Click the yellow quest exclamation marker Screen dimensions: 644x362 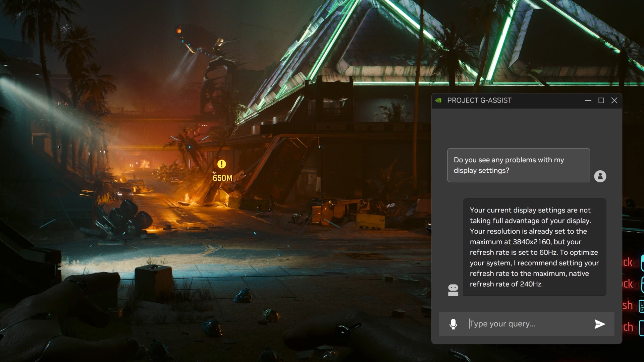[x=222, y=164]
